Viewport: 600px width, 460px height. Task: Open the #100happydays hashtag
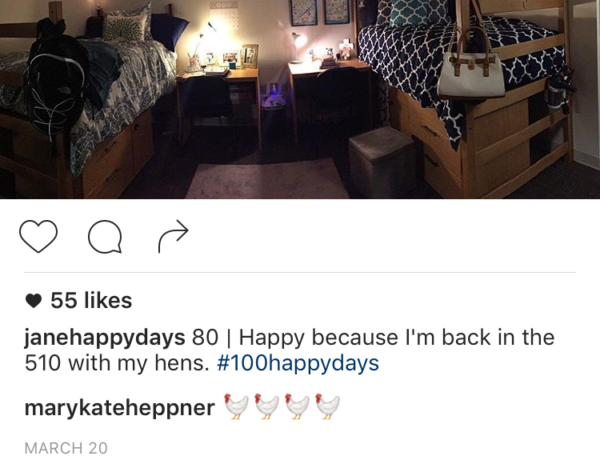[x=298, y=363]
